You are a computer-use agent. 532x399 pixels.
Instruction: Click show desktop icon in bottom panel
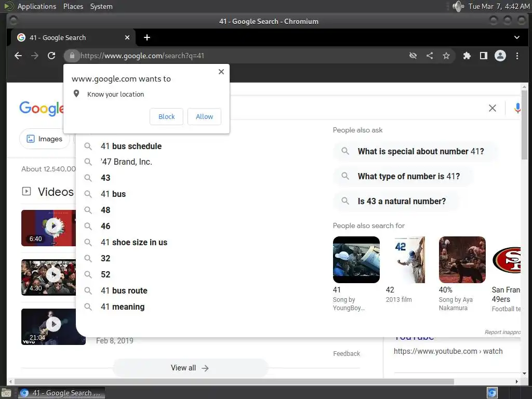[x=6, y=393]
